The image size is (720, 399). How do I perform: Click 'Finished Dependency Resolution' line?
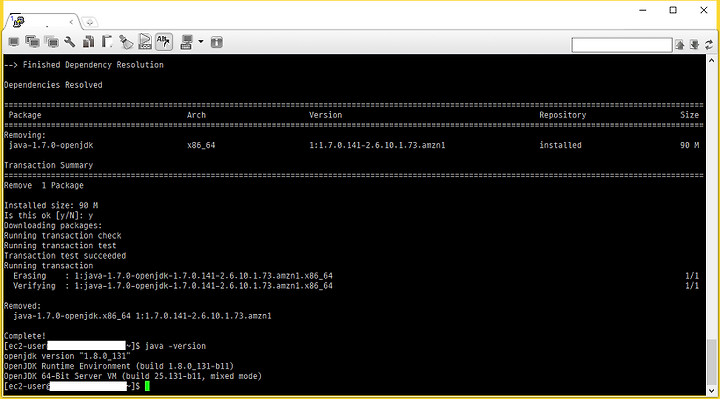tap(84, 65)
